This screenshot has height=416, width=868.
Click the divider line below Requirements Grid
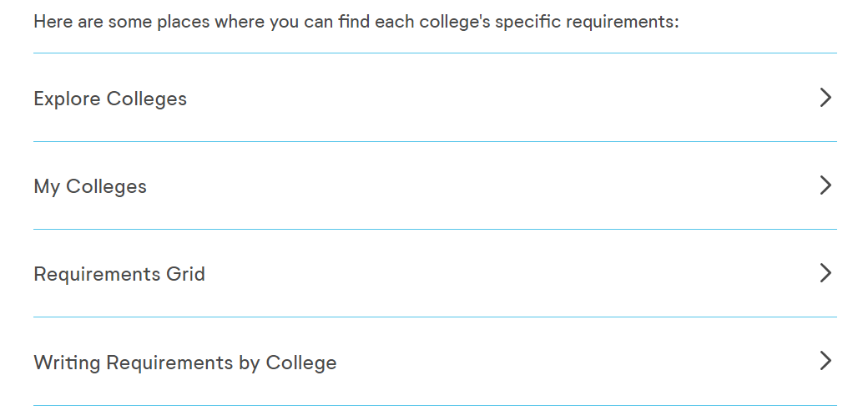(x=434, y=317)
